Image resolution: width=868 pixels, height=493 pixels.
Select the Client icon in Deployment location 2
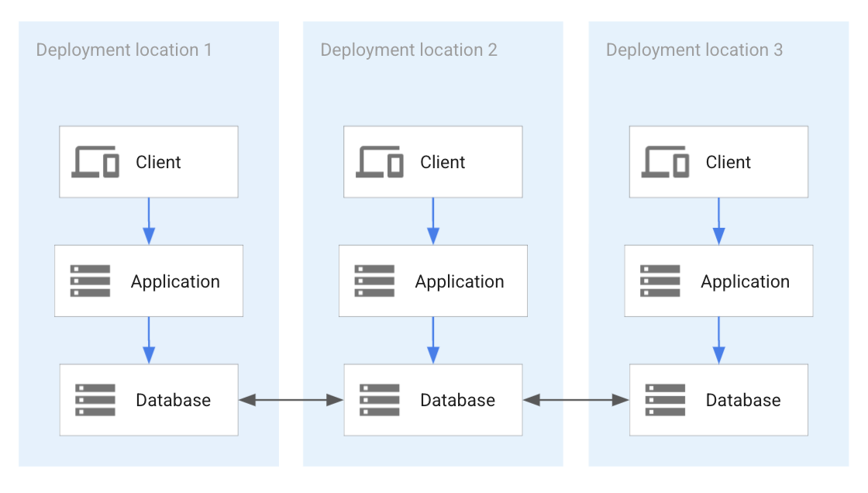coord(381,160)
